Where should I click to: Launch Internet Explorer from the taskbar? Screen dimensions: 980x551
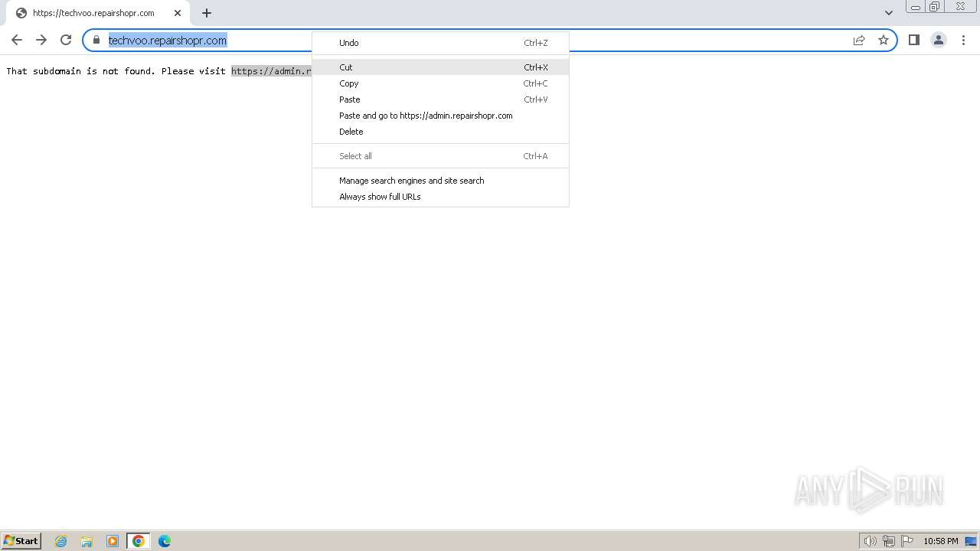tap(61, 541)
